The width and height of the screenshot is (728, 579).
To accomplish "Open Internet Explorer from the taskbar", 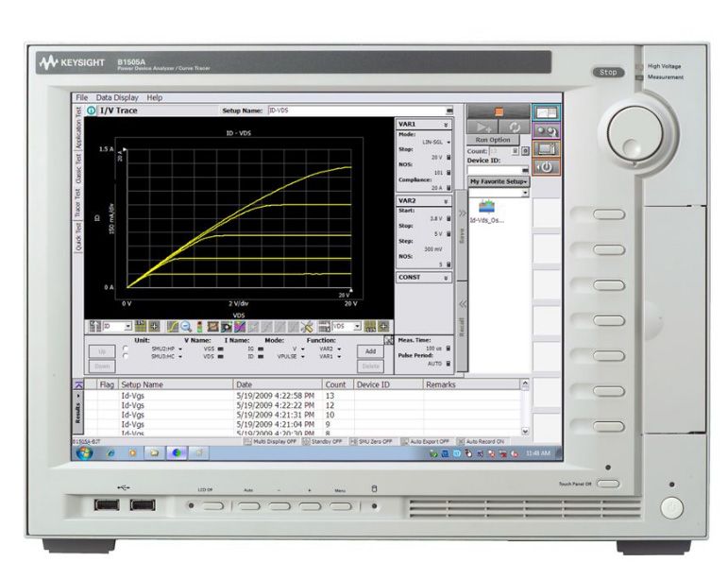I will pos(111,452).
